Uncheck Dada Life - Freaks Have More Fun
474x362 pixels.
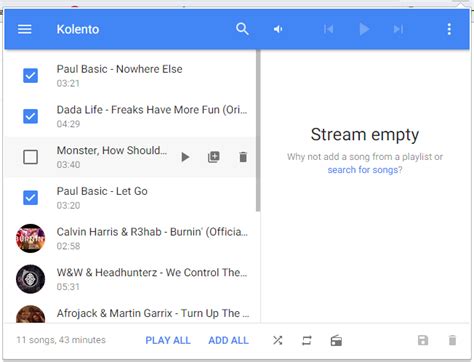30,116
